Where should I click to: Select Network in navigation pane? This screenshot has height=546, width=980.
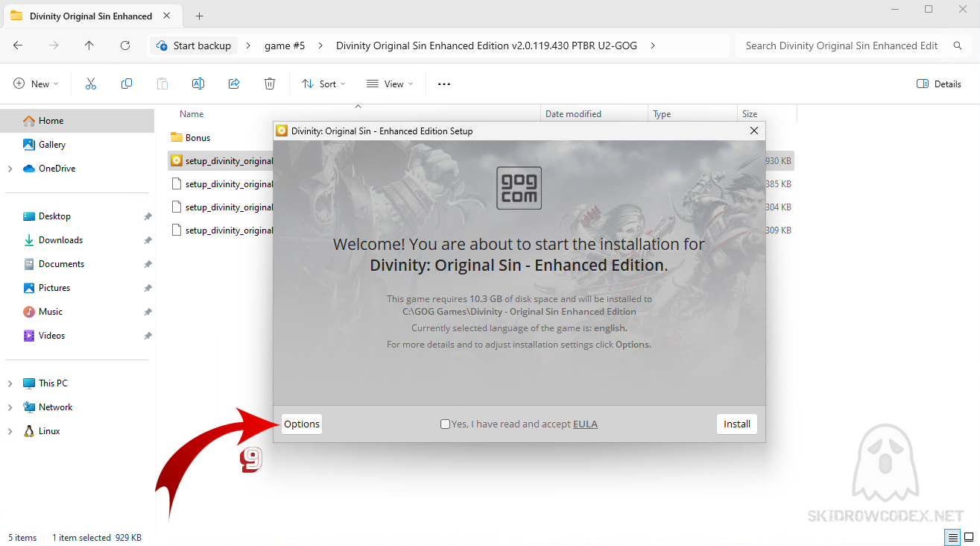click(55, 407)
